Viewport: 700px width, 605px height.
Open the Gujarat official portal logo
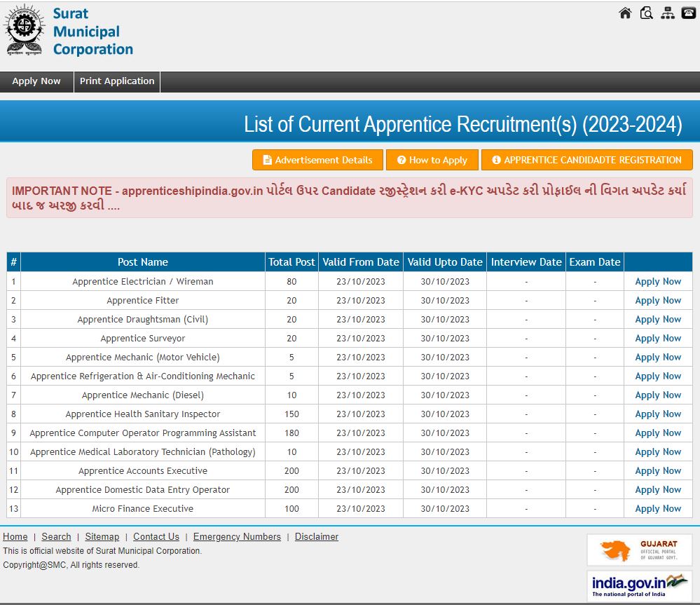[x=639, y=550]
